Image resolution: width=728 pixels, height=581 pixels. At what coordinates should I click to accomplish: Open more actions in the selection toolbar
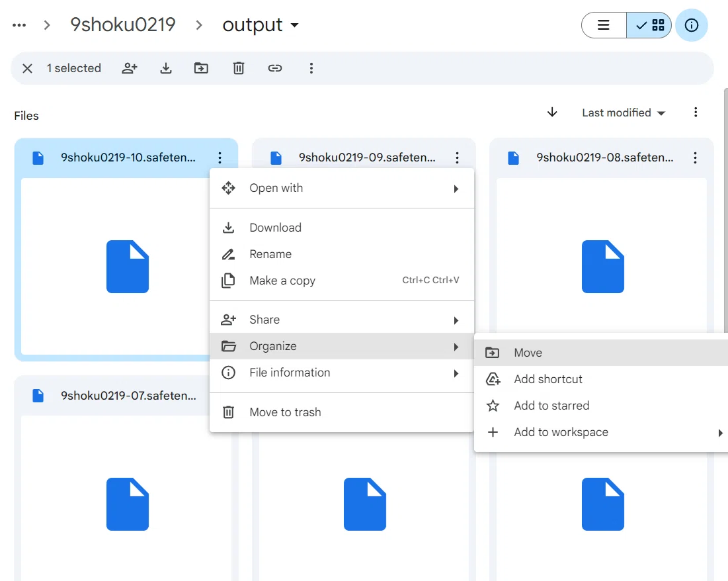point(311,68)
